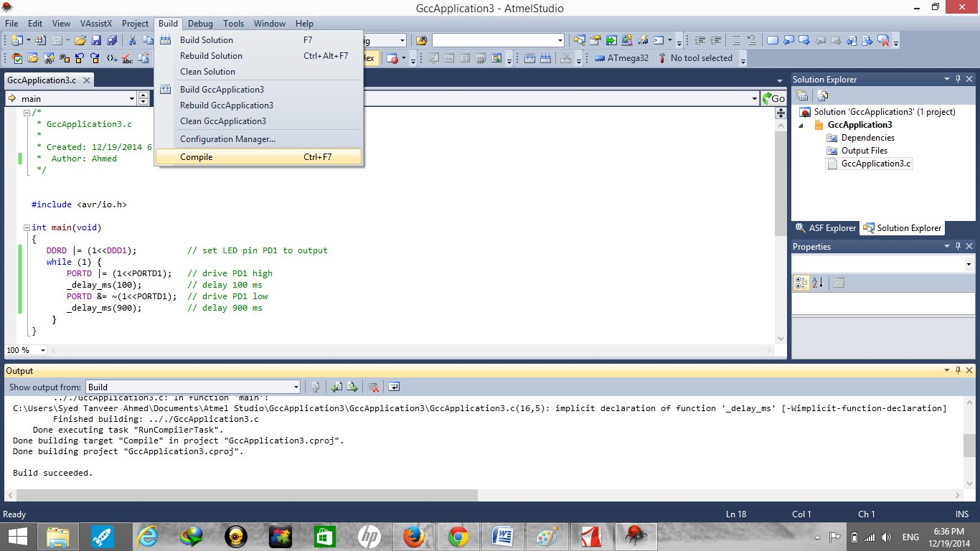Select Output Files in Solution Explorer
The width and height of the screenshot is (980, 551).
pyautogui.click(x=864, y=151)
